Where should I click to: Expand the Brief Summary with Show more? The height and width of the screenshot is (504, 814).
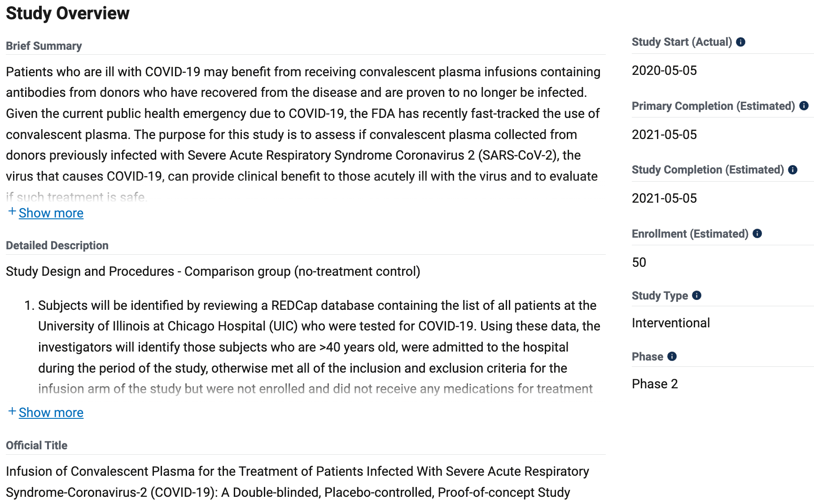point(51,213)
